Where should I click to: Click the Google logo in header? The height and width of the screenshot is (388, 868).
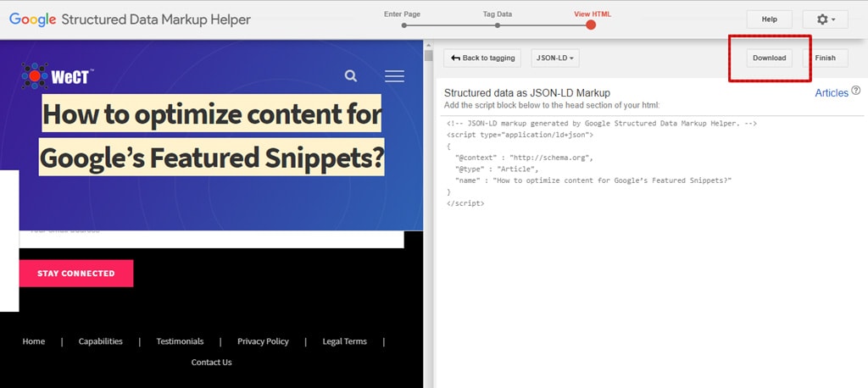point(33,19)
